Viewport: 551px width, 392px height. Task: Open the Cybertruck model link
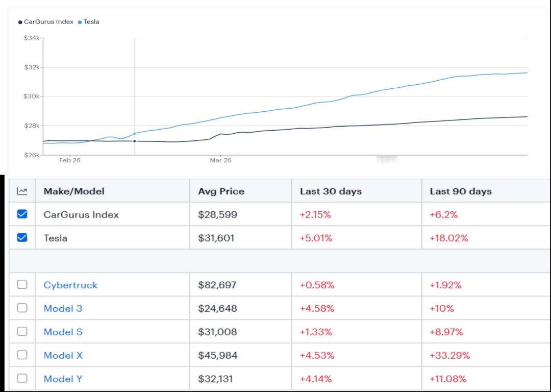pyautogui.click(x=70, y=285)
